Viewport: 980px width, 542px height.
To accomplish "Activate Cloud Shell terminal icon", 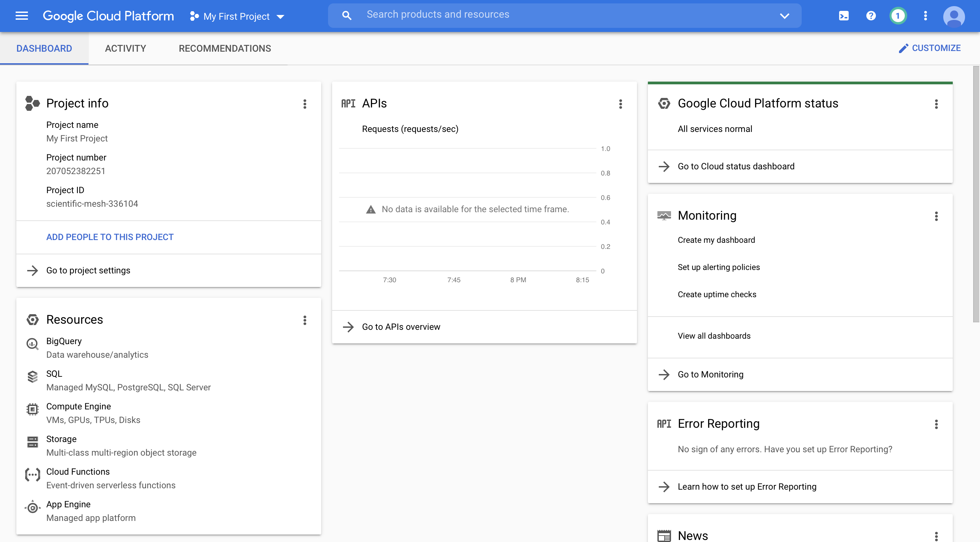I will [x=844, y=16].
